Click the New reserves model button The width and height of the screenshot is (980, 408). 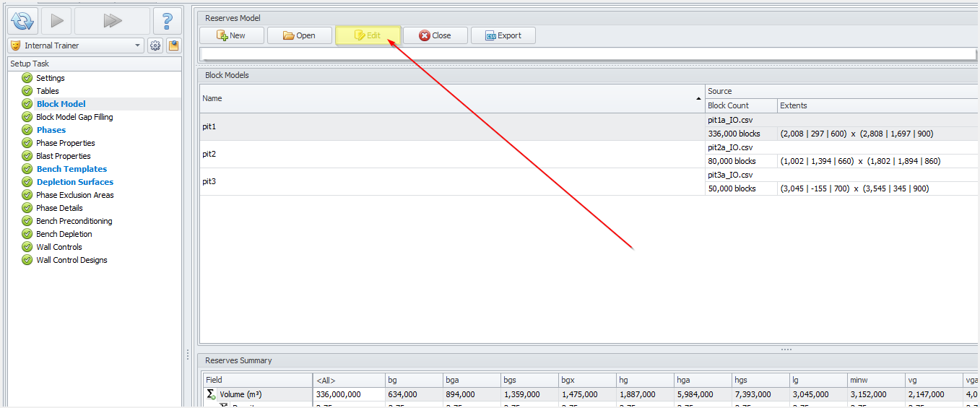pyautogui.click(x=231, y=35)
